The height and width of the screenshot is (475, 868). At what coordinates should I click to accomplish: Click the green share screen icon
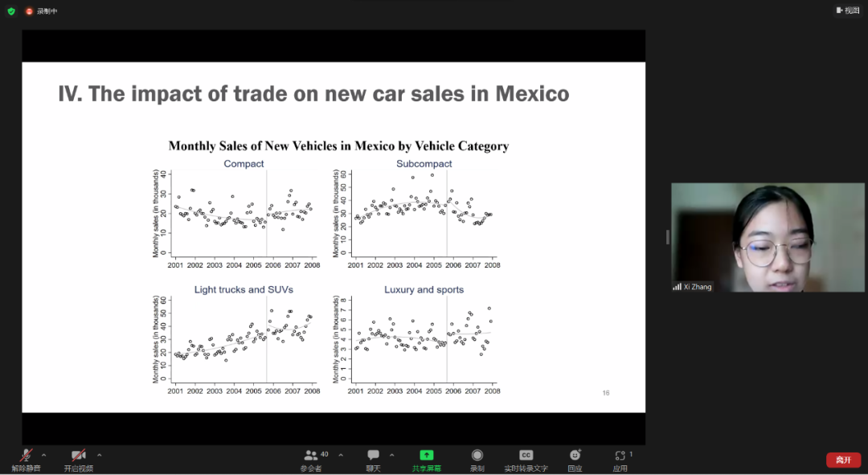426,455
